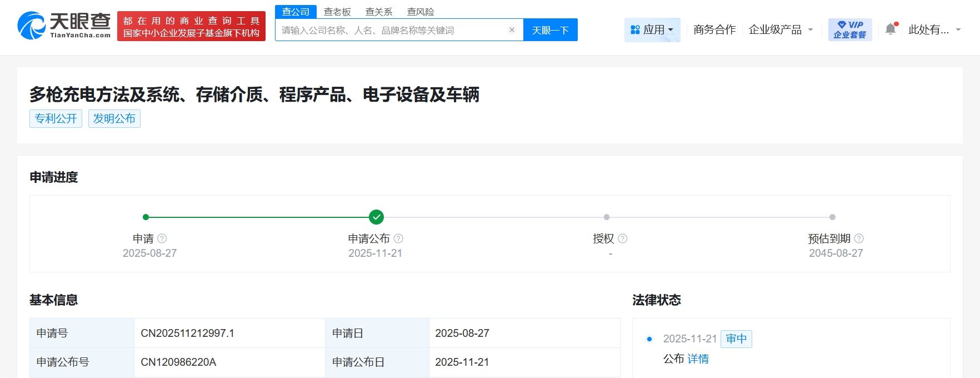The height and width of the screenshot is (378, 980).
Task: Click the 商务合作 link
Action: click(714, 29)
